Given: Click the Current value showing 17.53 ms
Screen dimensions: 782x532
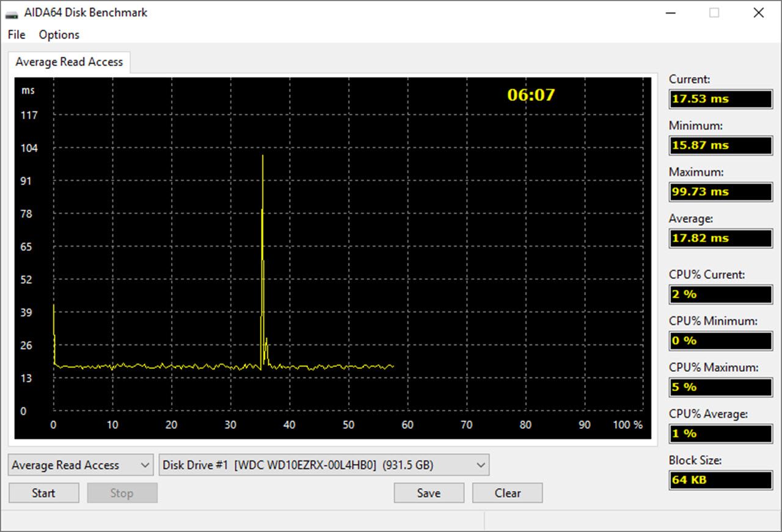Looking at the screenshot, I should point(720,99).
